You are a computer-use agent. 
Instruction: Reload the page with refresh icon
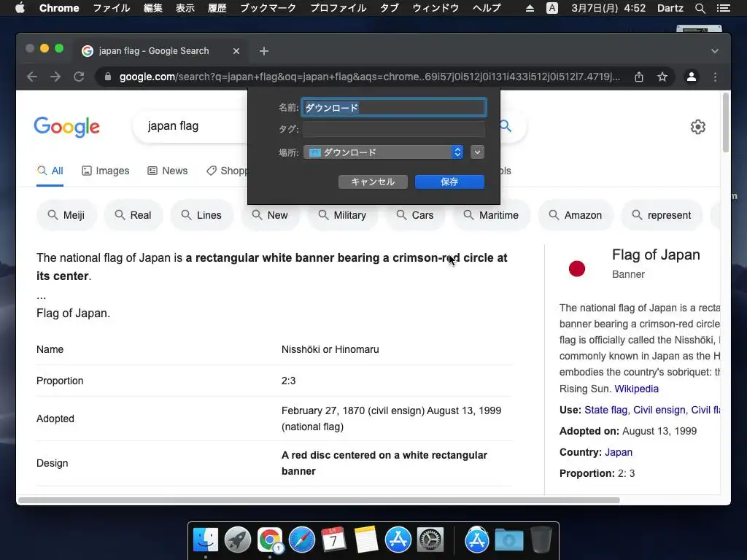(79, 77)
